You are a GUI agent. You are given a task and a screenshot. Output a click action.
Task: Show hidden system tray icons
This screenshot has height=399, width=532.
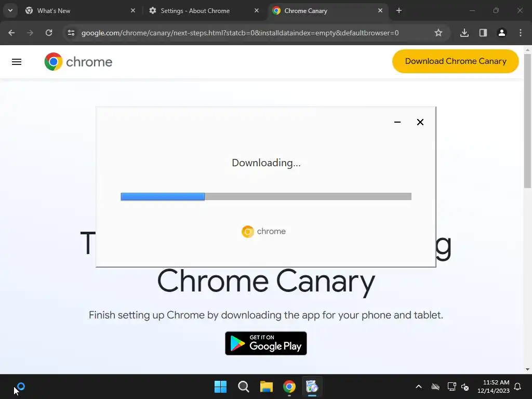click(x=419, y=387)
